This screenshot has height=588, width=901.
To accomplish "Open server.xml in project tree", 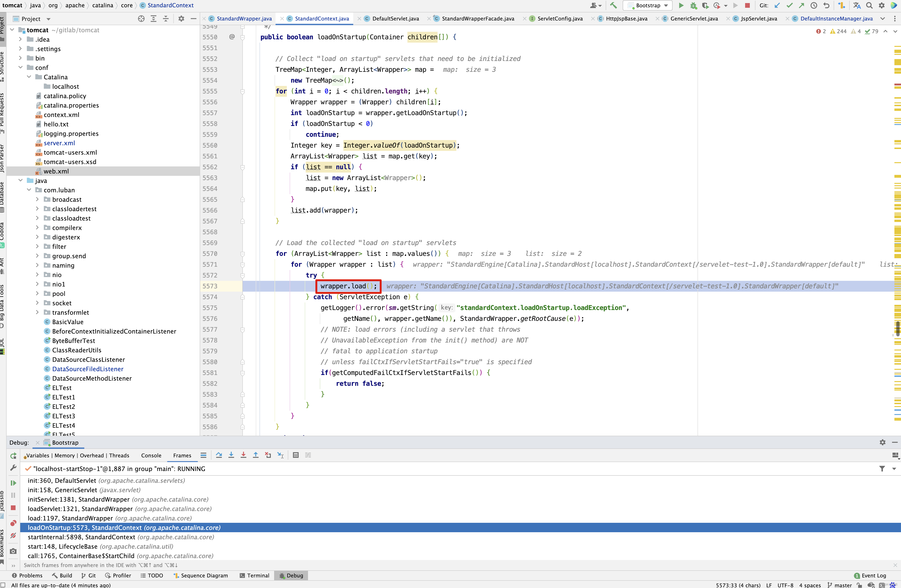I will click(59, 143).
